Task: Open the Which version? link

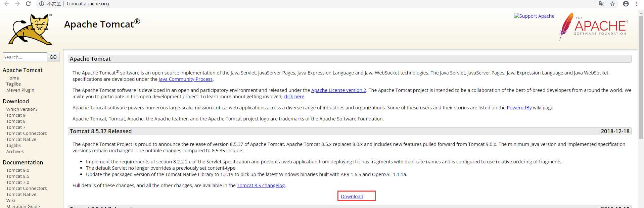Action: click(x=22, y=109)
